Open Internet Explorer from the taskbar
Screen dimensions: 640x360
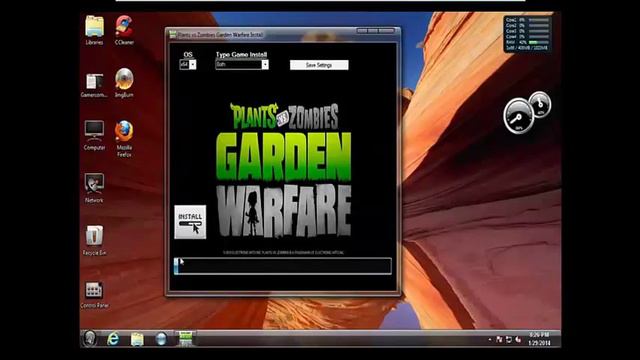click(113, 339)
